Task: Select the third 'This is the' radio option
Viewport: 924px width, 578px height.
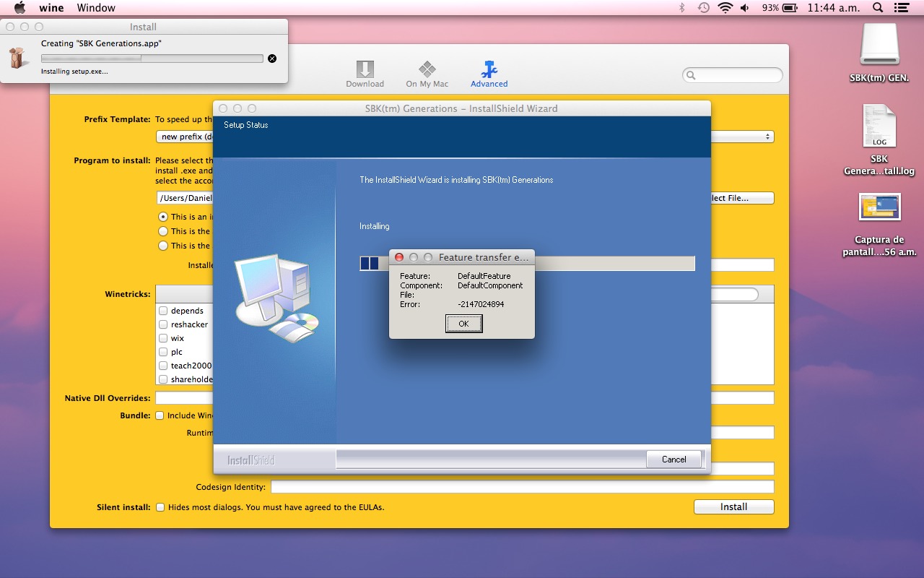Action: pos(163,246)
